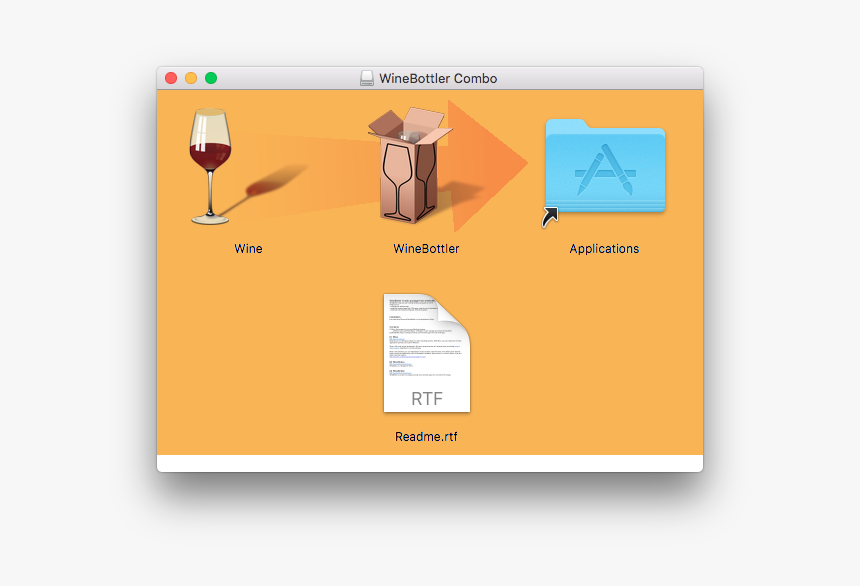Select the RTF label on the Readme document
860x586 pixels.
pyautogui.click(x=426, y=396)
